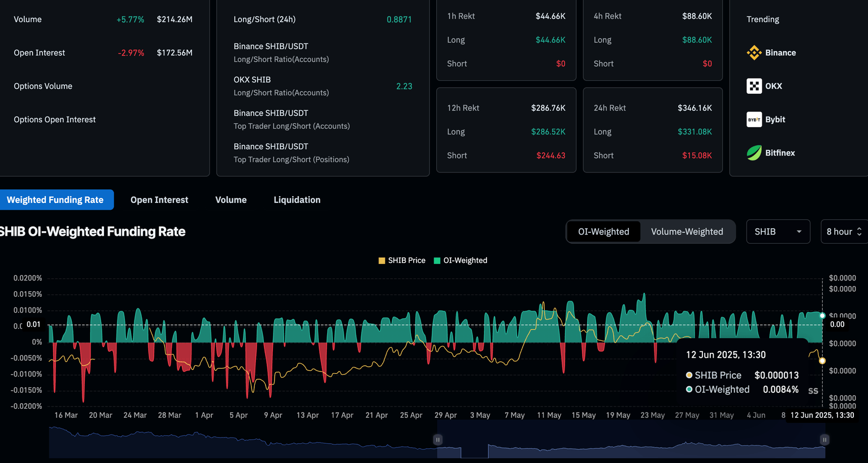Select the OI-Weighted toggle option

tap(604, 232)
